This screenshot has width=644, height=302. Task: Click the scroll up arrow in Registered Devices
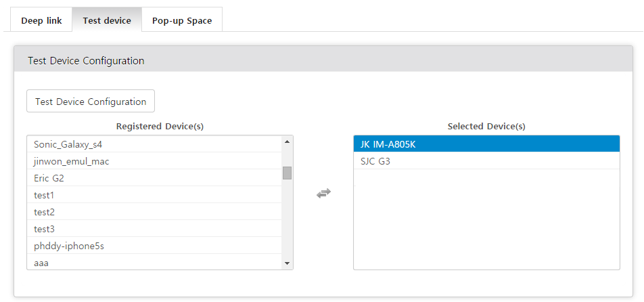pos(287,142)
